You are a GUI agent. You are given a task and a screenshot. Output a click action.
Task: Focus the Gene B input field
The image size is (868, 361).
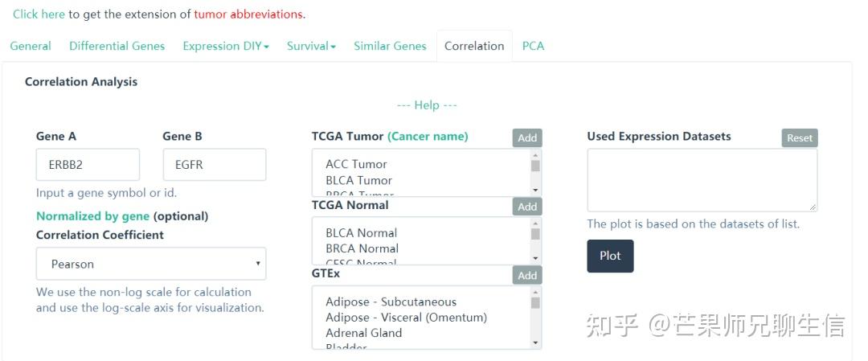(x=214, y=165)
